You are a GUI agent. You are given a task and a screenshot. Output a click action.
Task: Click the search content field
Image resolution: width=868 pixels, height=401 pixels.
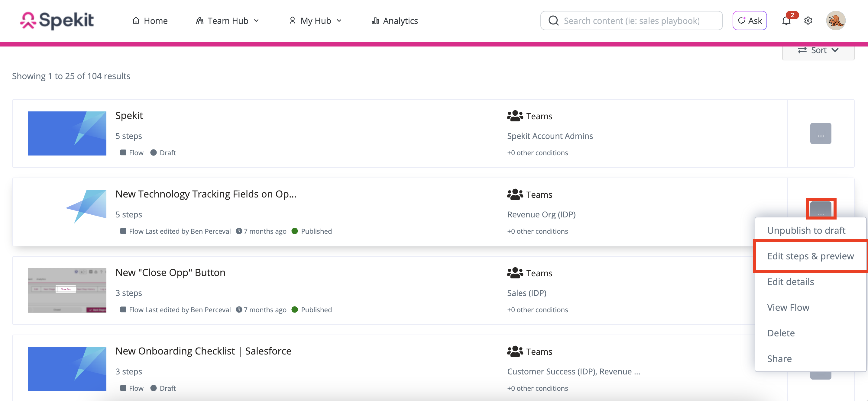[631, 21]
